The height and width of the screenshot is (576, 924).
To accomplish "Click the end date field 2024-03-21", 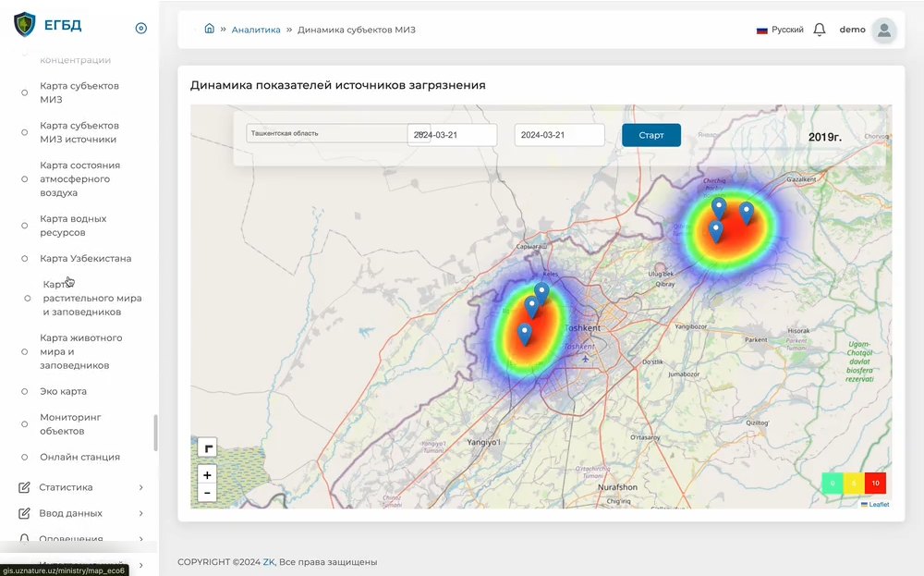I will (559, 135).
